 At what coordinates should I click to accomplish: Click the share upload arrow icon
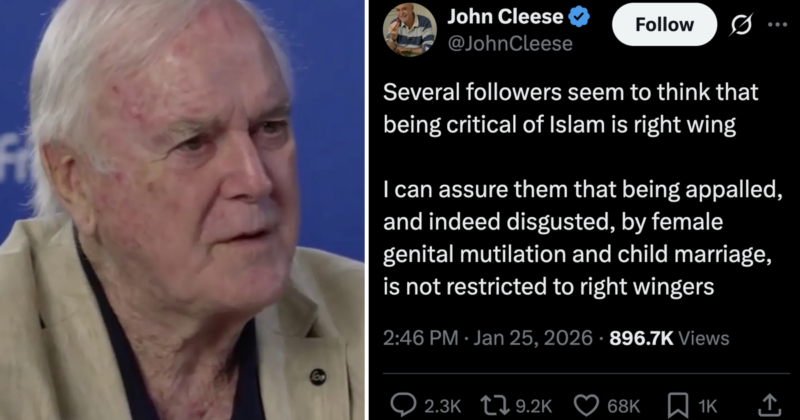(770, 406)
